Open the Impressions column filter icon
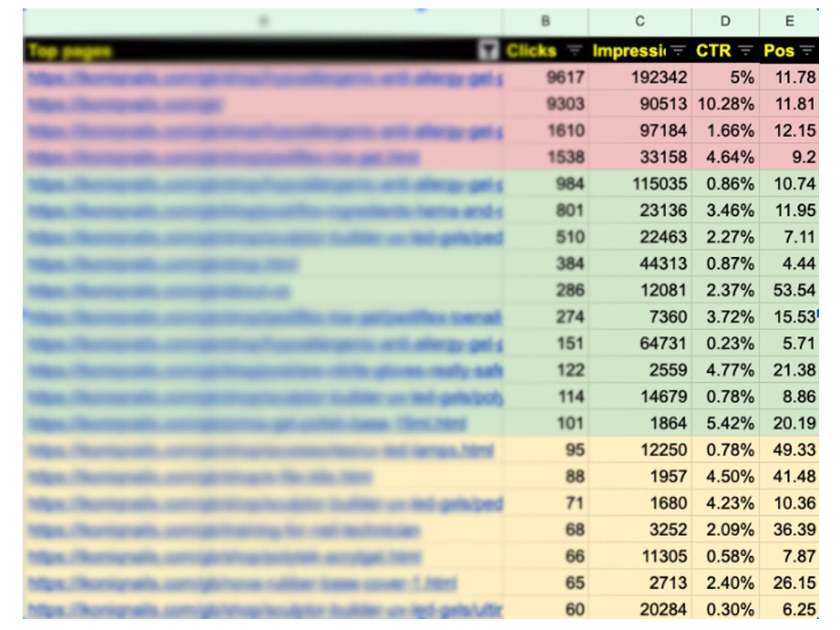The width and height of the screenshot is (840, 630). pos(678,51)
